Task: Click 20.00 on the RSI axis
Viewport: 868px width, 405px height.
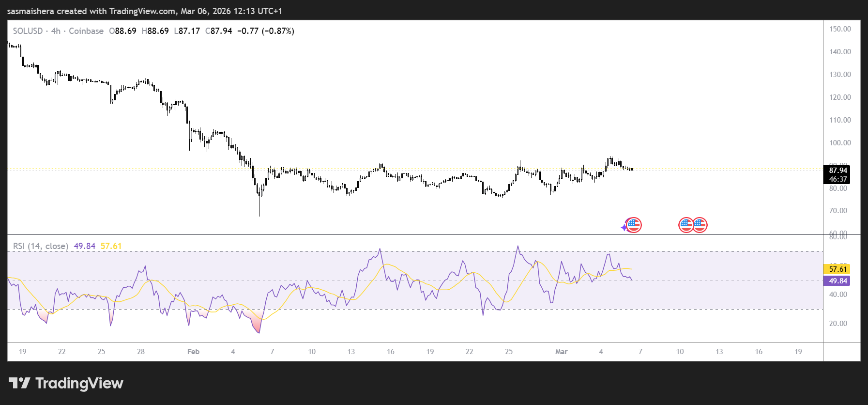Action: pos(838,324)
